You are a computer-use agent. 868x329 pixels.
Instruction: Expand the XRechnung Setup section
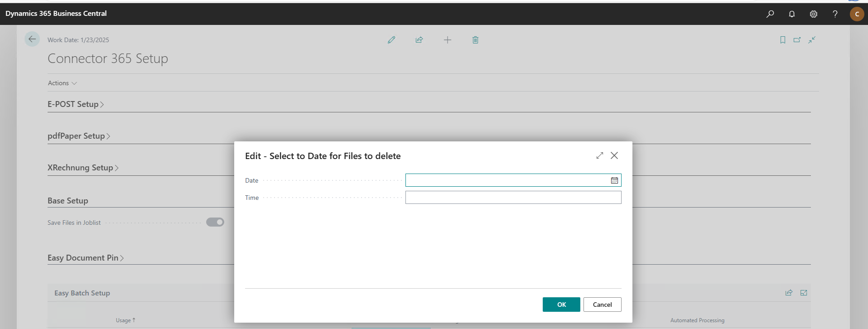pos(83,168)
